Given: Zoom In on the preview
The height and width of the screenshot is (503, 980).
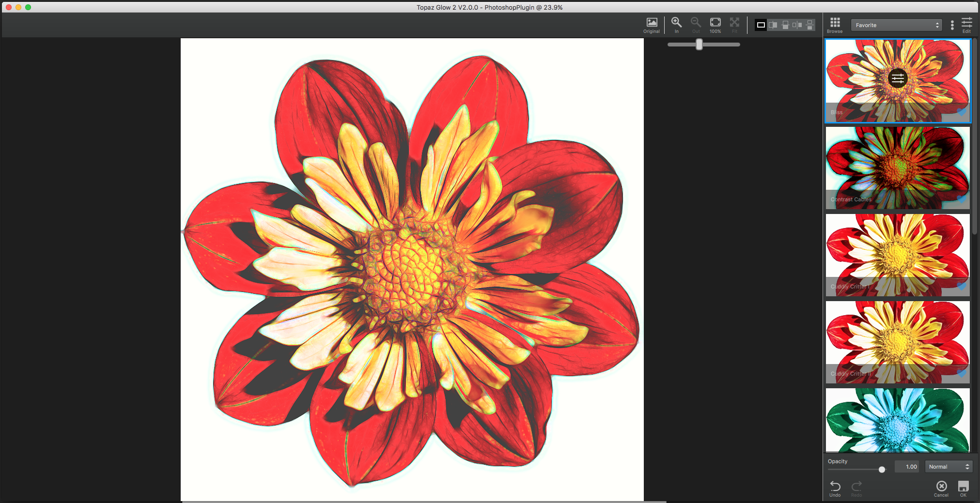Looking at the screenshot, I should 676,25.
